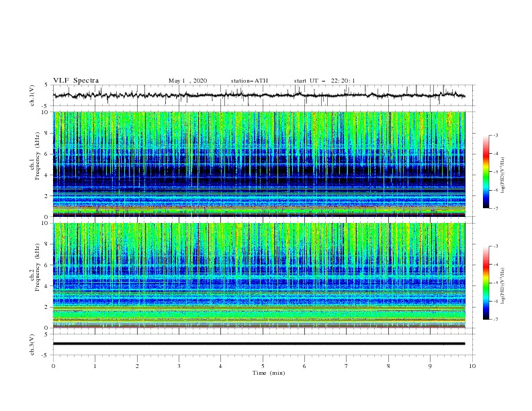Screen dimensions: 532x411
Task: Click the '6' tick on ch.2 frequency axis
Action: (x=48, y=265)
